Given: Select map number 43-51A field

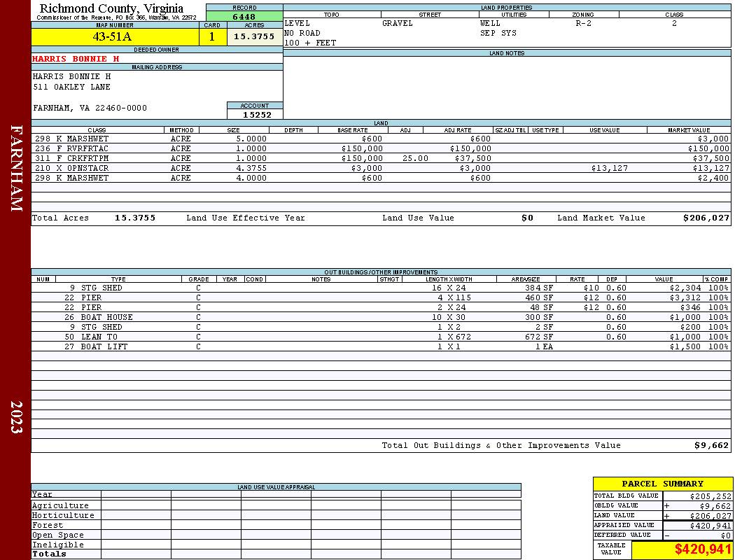Looking at the screenshot, I should [115, 36].
